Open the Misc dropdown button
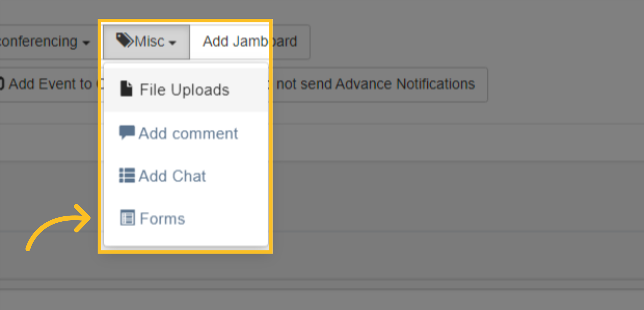Screen dimensions: 644x310 tap(146, 42)
